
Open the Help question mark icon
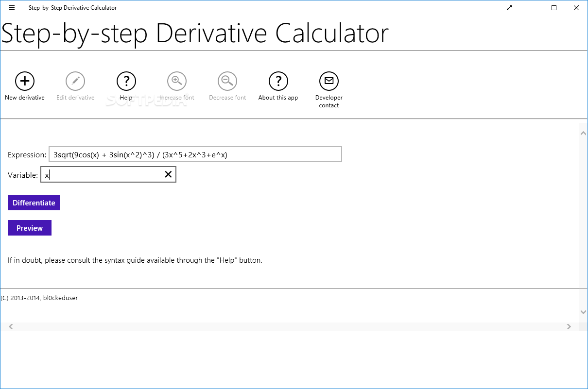point(126,81)
